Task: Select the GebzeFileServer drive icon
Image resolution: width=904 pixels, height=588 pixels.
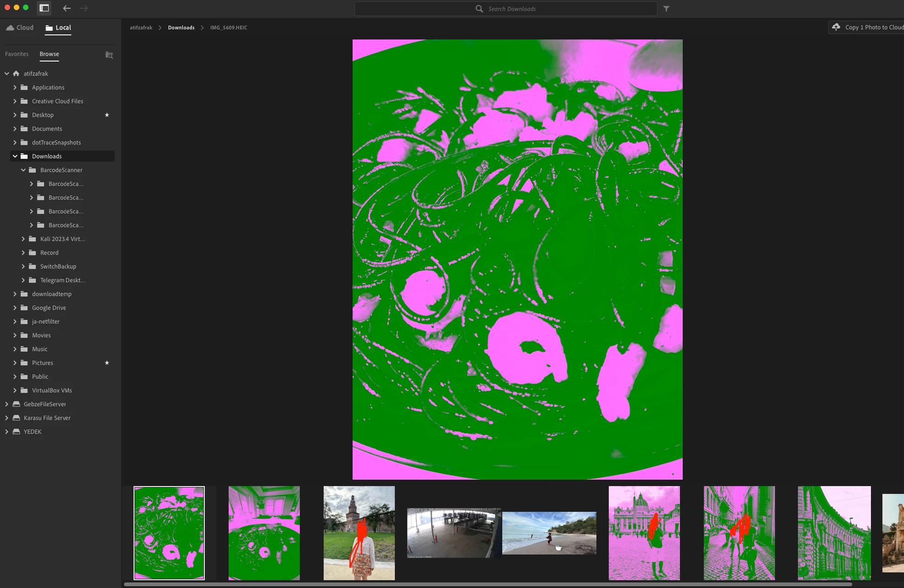Action: point(17,404)
